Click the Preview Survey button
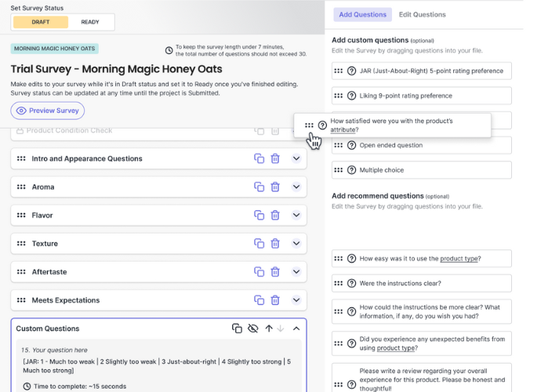Viewport: 541px width, 392px height. click(x=48, y=111)
